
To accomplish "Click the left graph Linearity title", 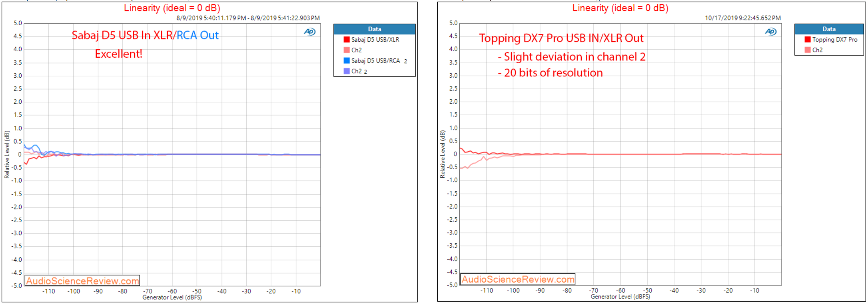I will point(172,8).
